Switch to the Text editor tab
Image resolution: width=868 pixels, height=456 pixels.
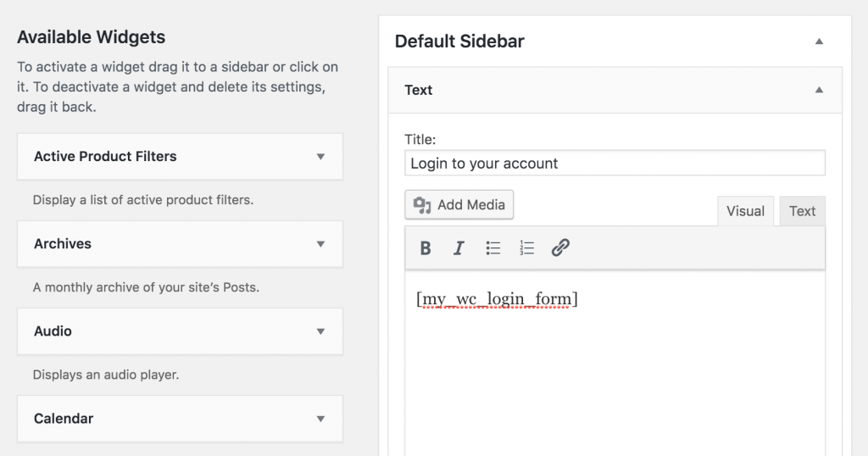[x=802, y=212]
